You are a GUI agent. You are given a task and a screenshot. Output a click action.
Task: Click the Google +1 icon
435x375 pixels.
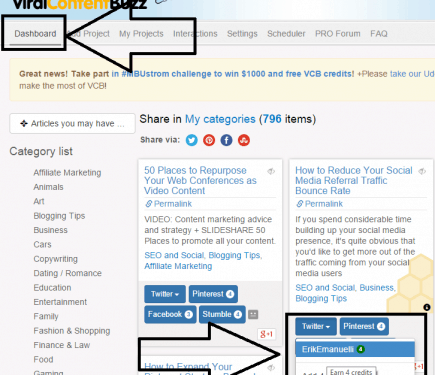(x=267, y=334)
